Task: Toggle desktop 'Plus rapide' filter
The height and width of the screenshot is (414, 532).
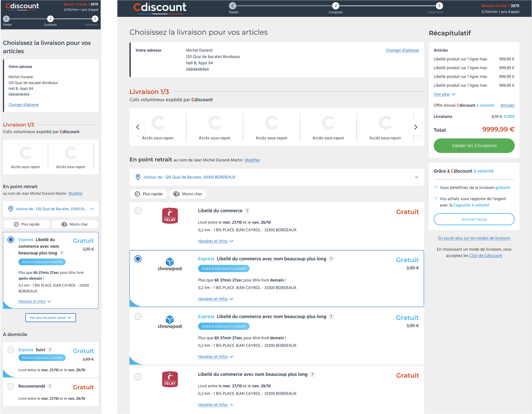Action: click(x=149, y=194)
